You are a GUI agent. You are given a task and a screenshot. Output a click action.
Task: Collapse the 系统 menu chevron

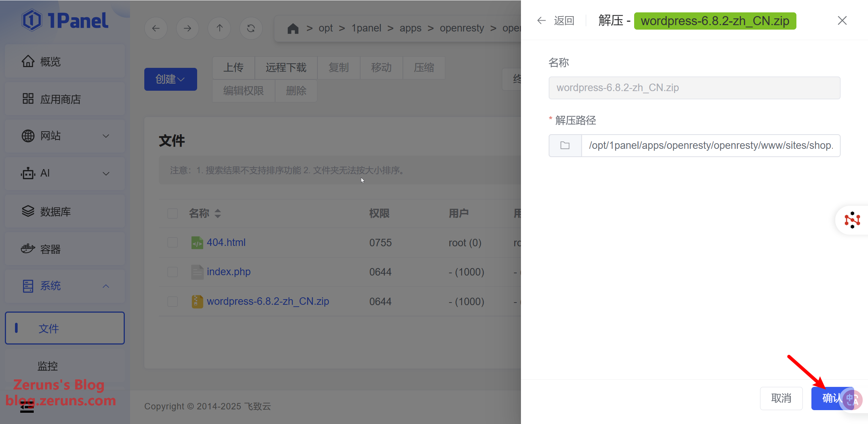[x=106, y=286]
